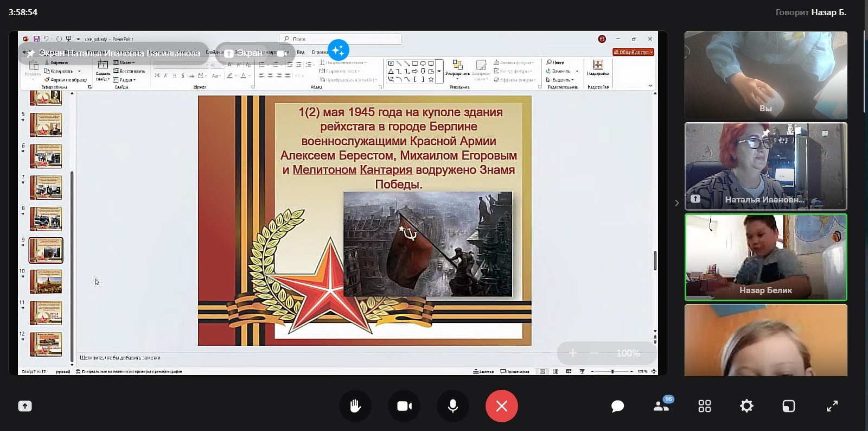Zoom in the shared screen with plus
This screenshot has width=868, height=431.
point(572,353)
